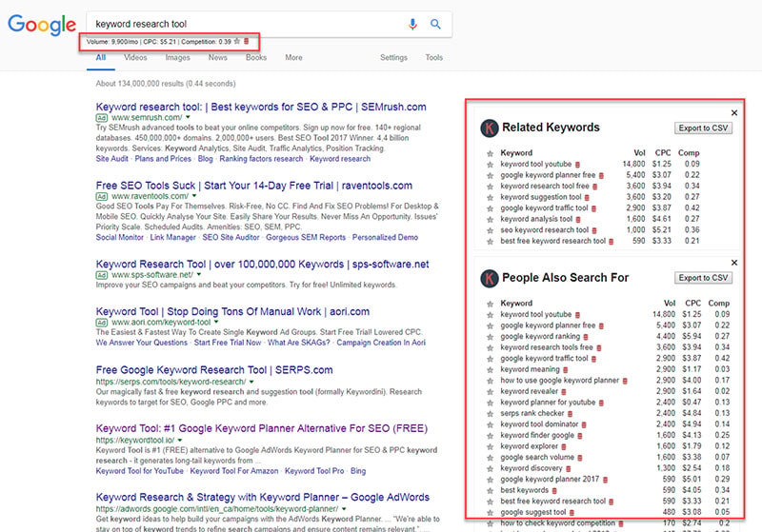Click red icon next to 'keyword revealer'
The image size is (762, 532).
point(564,392)
